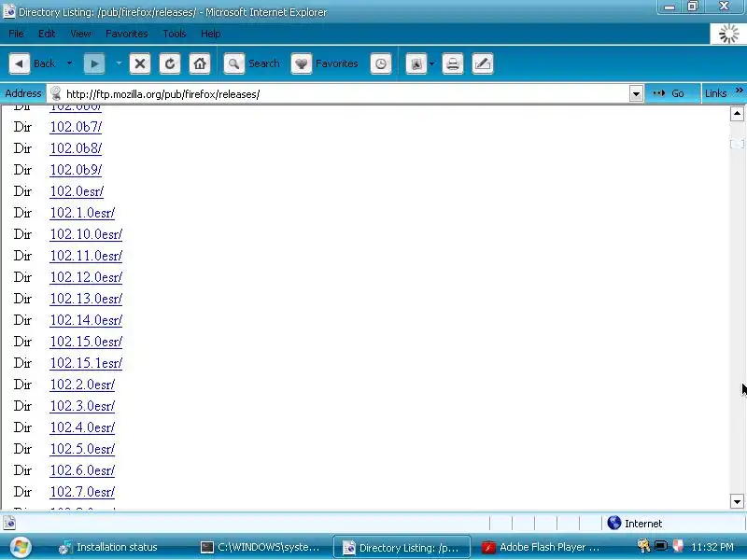Click the scrollbar up arrow
This screenshot has height=560, width=747.
click(x=737, y=113)
